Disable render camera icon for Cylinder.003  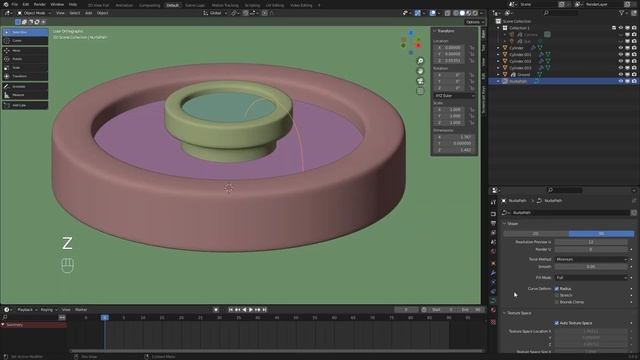tap(634, 68)
